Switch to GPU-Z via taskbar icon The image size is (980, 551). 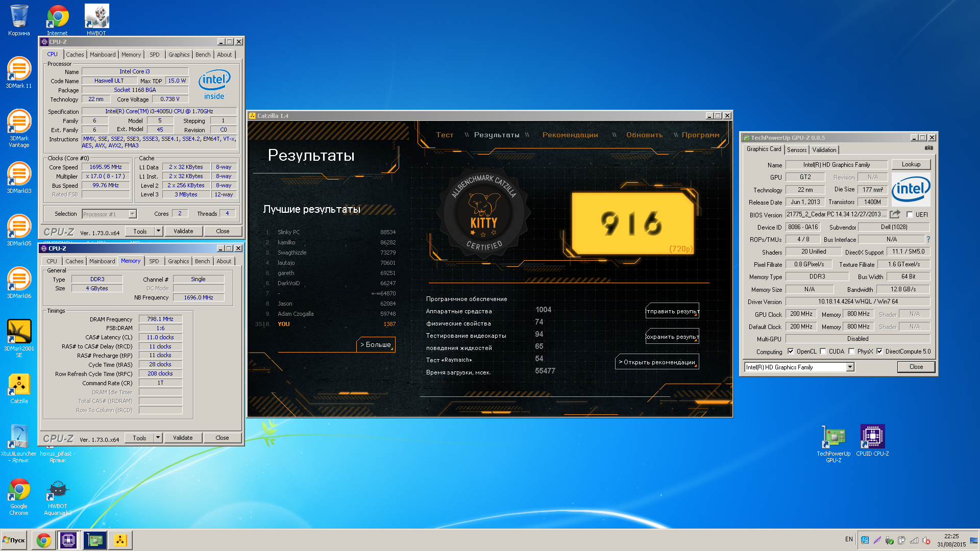click(95, 540)
